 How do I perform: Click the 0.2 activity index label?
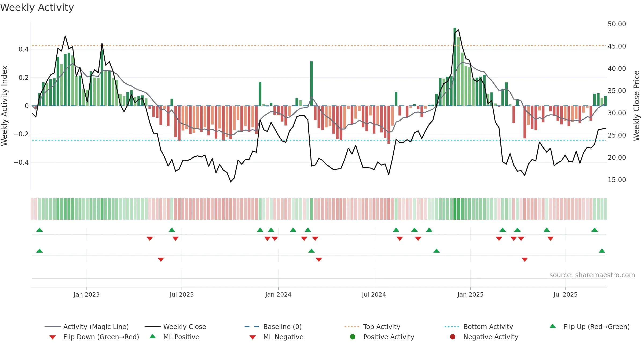pos(24,78)
